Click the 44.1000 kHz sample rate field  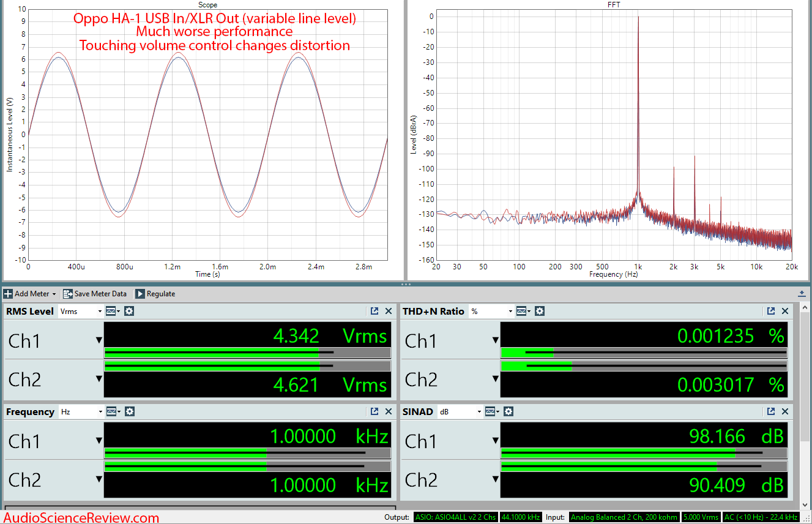pyautogui.click(x=521, y=517)
